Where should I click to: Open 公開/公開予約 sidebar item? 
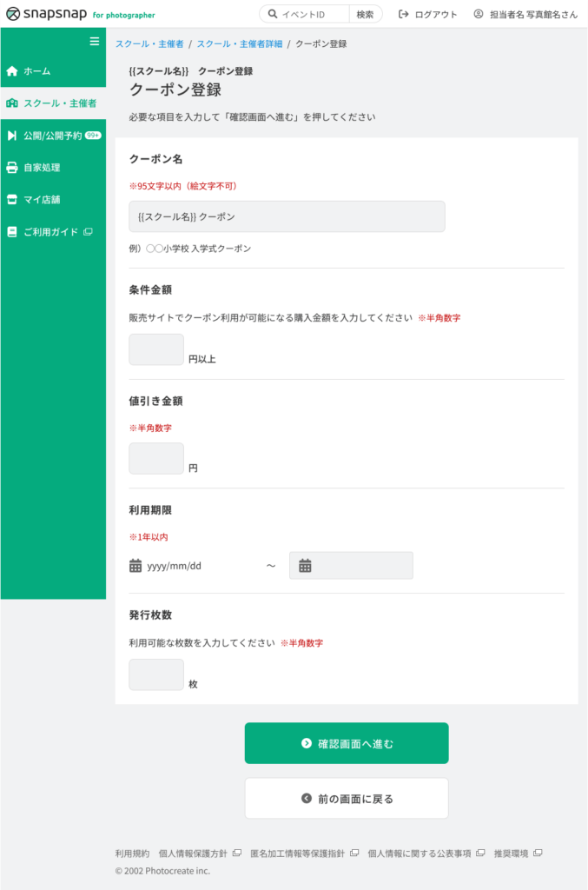click(x=52, y=136)
